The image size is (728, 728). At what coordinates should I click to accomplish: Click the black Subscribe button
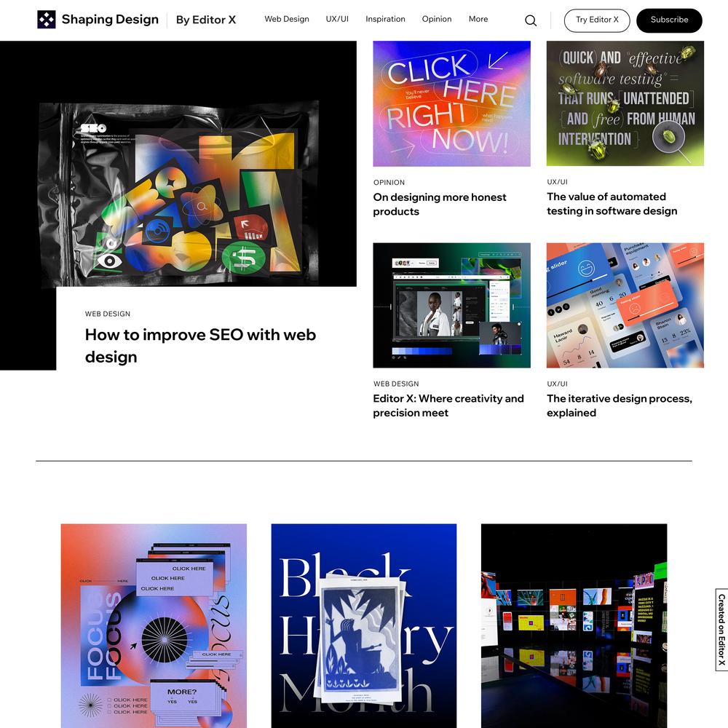(669, 20)
